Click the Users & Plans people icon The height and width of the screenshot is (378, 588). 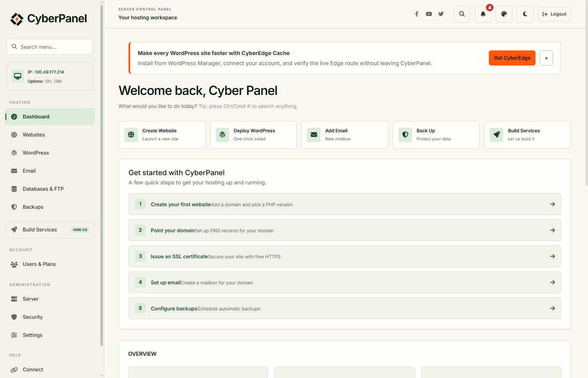point(14,264)
